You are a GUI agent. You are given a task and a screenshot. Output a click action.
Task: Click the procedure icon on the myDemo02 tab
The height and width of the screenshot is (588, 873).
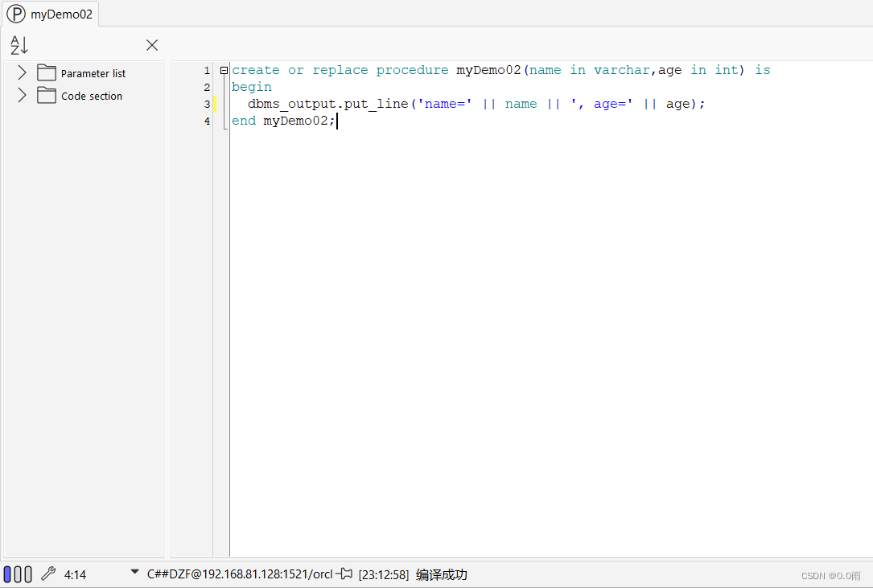tap(17, 14)
